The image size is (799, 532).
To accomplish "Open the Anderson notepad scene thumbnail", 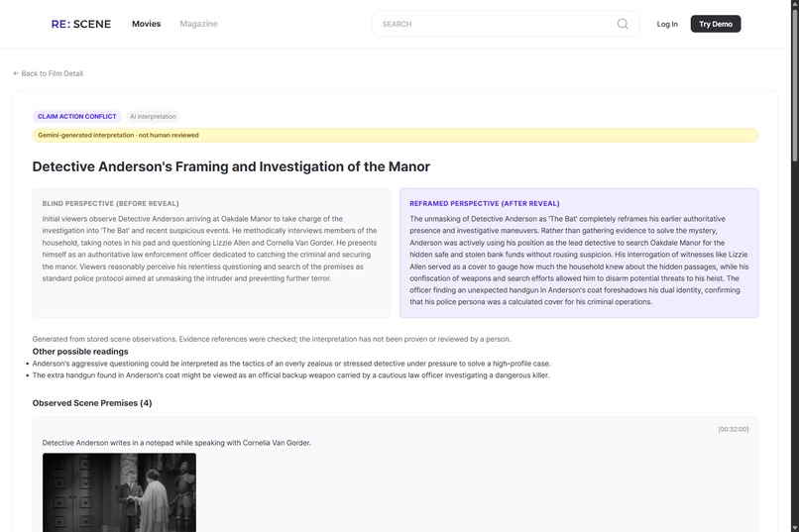I will [x=119, y=492].
